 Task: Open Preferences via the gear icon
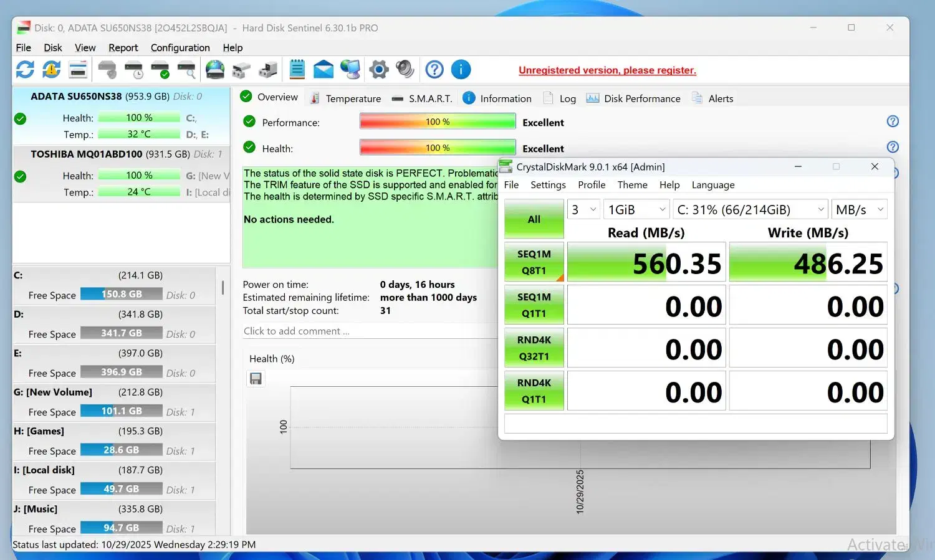tap(379, 69)
